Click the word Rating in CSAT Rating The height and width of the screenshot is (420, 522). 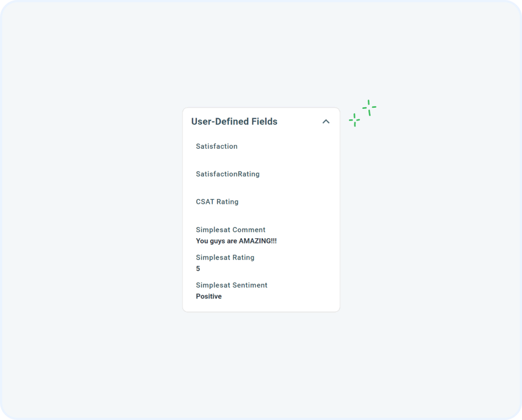tap(227, 202)
